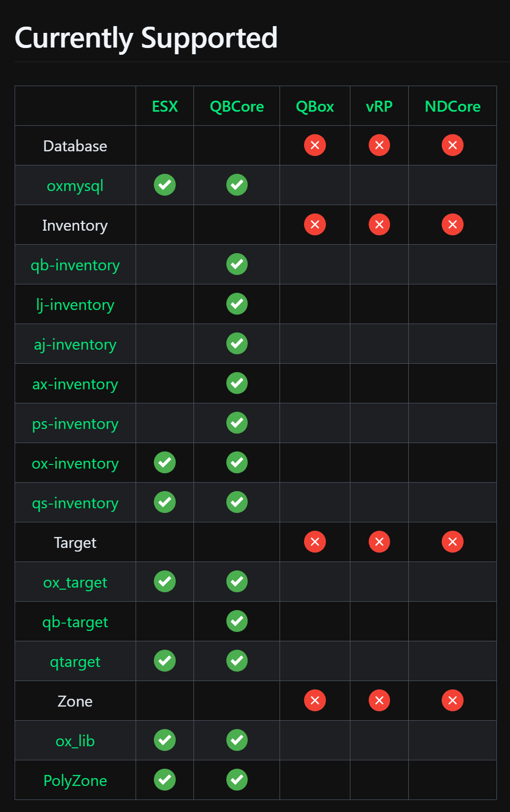
Task: Click the green check for oxmysql under ESX
Action: [x=165, y=185]
